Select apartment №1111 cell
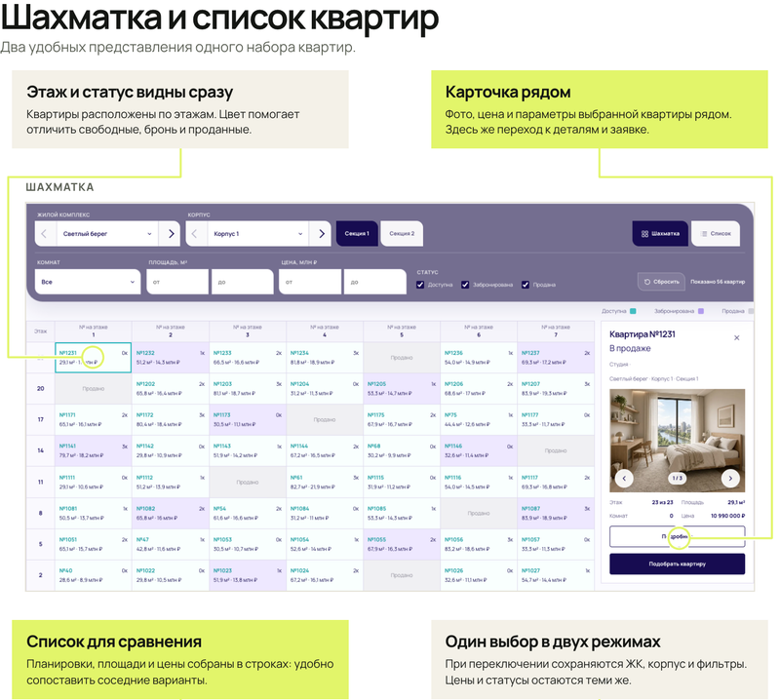 pyautogui.click(x=93, y=482)
